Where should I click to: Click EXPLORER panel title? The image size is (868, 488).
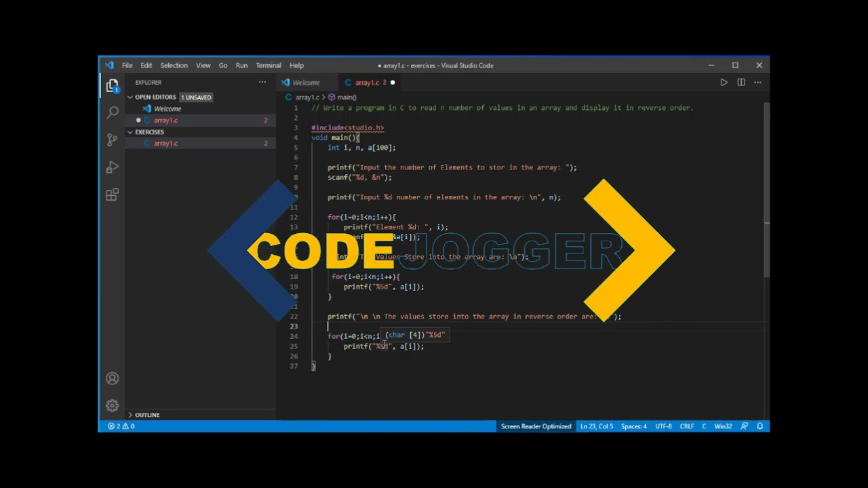pos(148,83)
